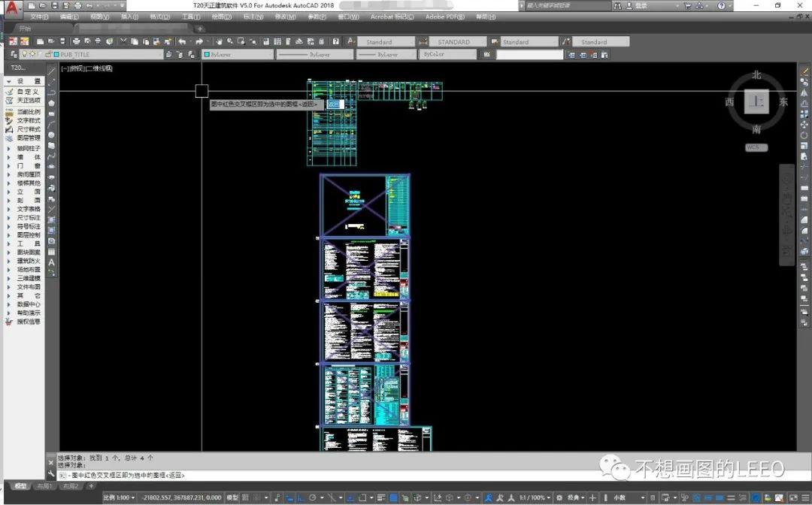Toggle annotation visibility icon in status bar
This screenshot has height=505, width=812.
489,497
